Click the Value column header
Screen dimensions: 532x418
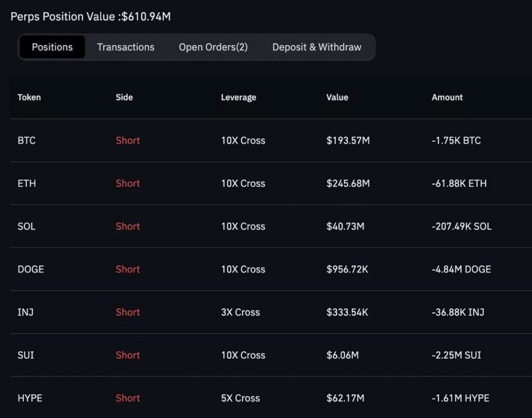click(337, 97)
